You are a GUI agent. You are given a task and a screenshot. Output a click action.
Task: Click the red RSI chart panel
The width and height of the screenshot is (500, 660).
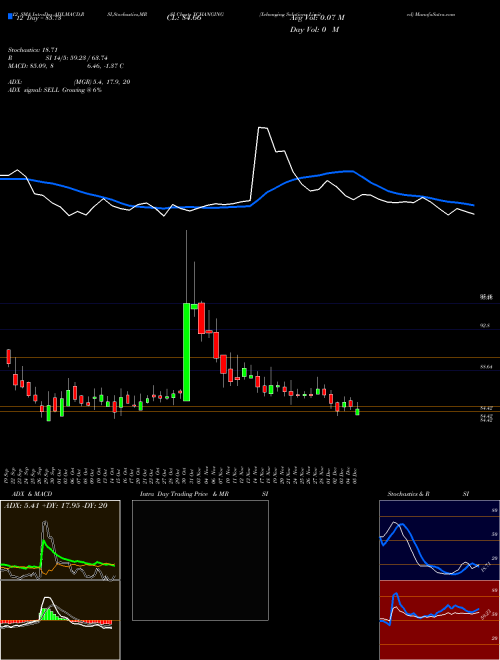coord(439,620)
